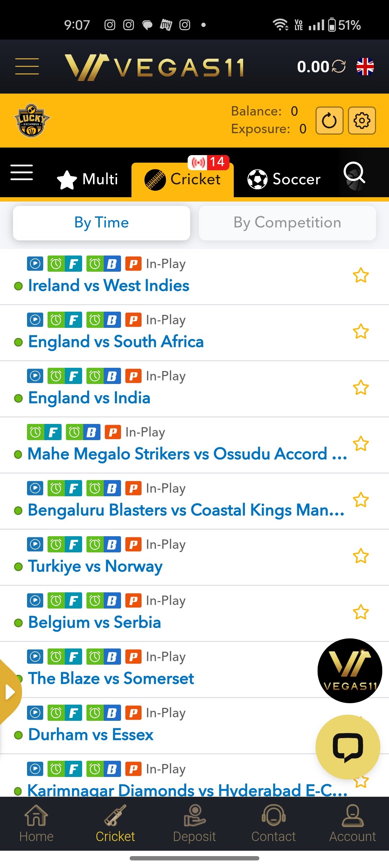Viewport: 389px width, 868px height.
Task: Open the search magnifier icon
Action: tap(355, 173)
